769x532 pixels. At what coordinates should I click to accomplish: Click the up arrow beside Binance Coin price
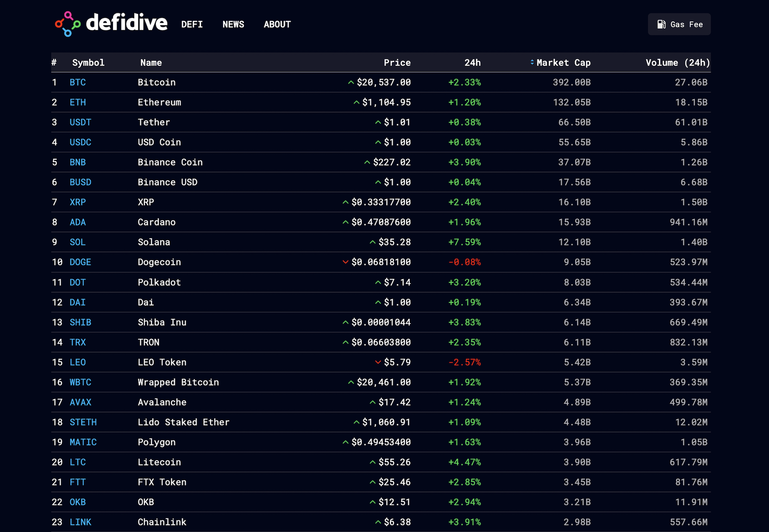tap(367, 162)
